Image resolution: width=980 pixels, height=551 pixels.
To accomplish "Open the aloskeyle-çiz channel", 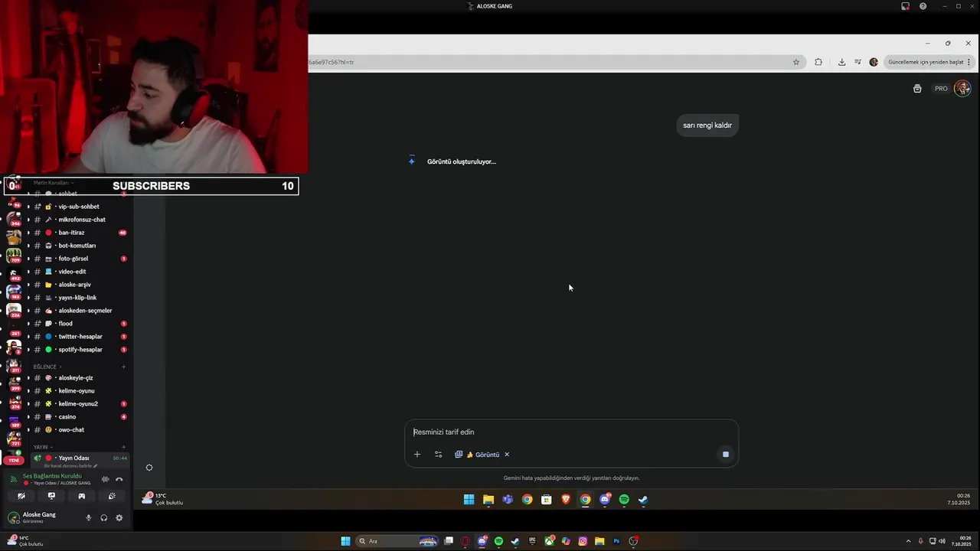I will [80, 378].
